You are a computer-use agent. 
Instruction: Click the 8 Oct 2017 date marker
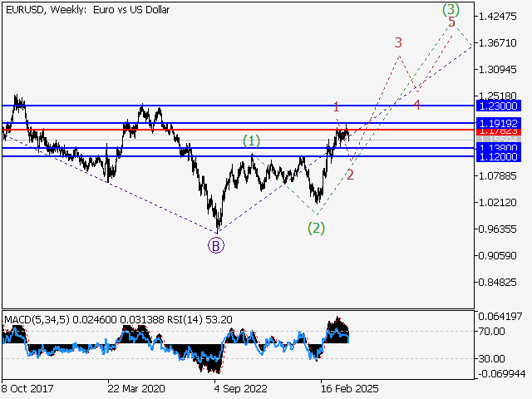tap(29, 387)
